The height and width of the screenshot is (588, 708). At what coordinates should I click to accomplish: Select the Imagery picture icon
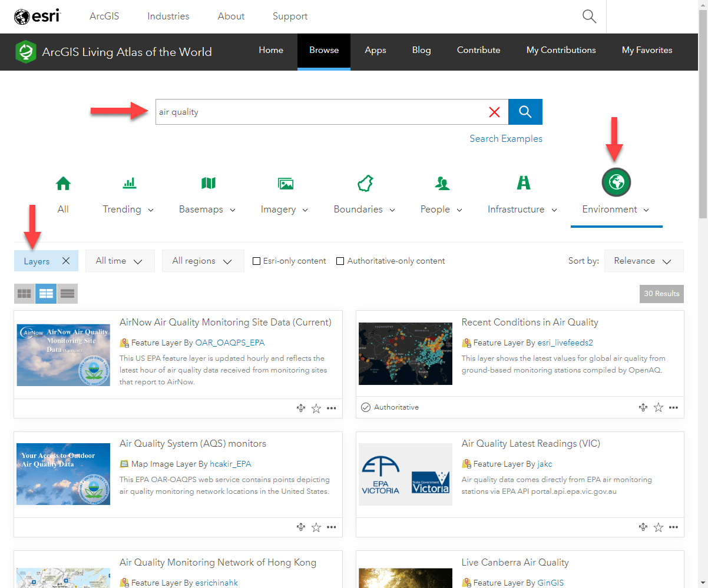[286, 183]
